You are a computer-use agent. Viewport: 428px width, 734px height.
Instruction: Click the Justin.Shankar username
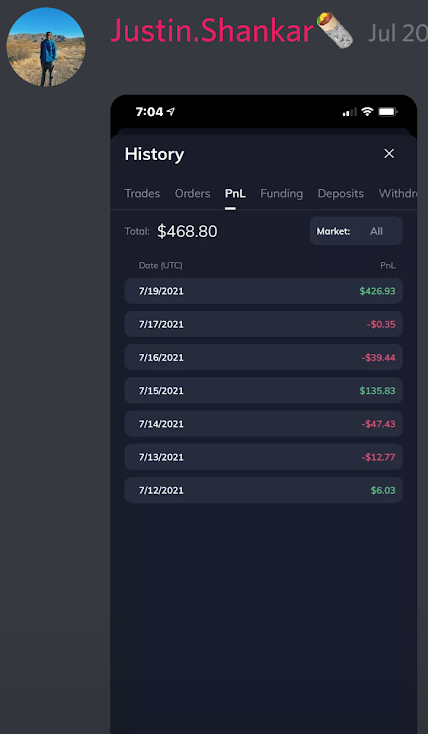click(212, 31)
